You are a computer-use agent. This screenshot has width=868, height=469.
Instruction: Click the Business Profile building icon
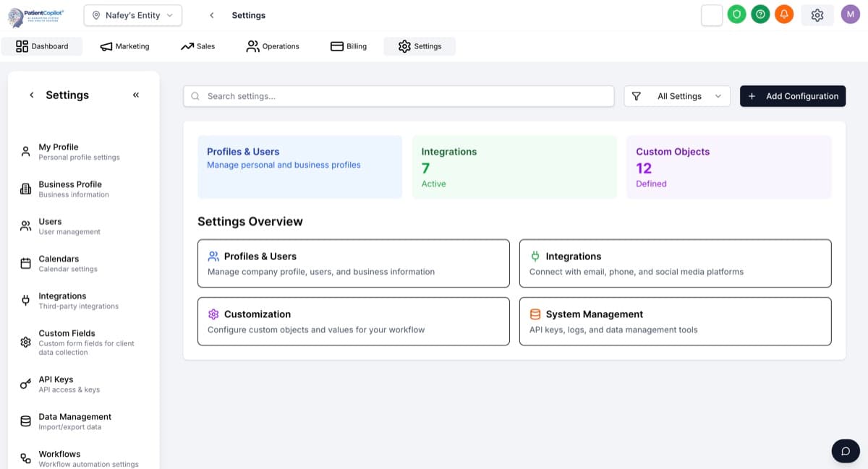point(25,189)
